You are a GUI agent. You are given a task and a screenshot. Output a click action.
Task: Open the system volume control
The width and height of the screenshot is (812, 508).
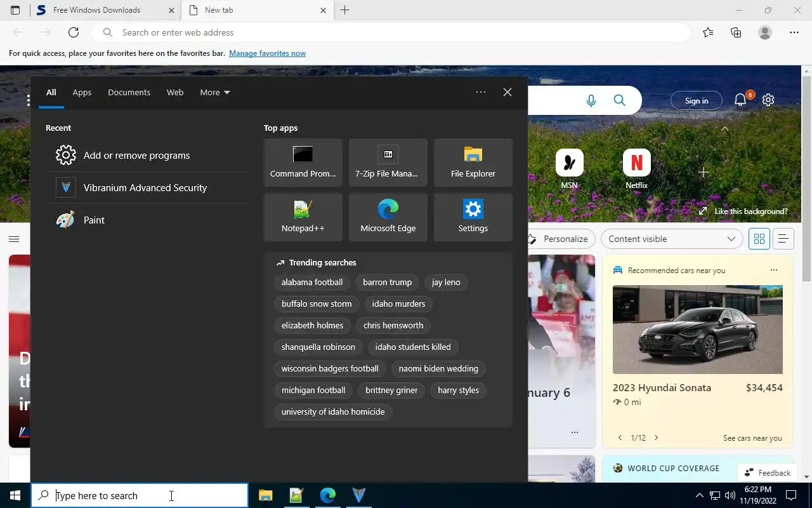click(730, 495)
